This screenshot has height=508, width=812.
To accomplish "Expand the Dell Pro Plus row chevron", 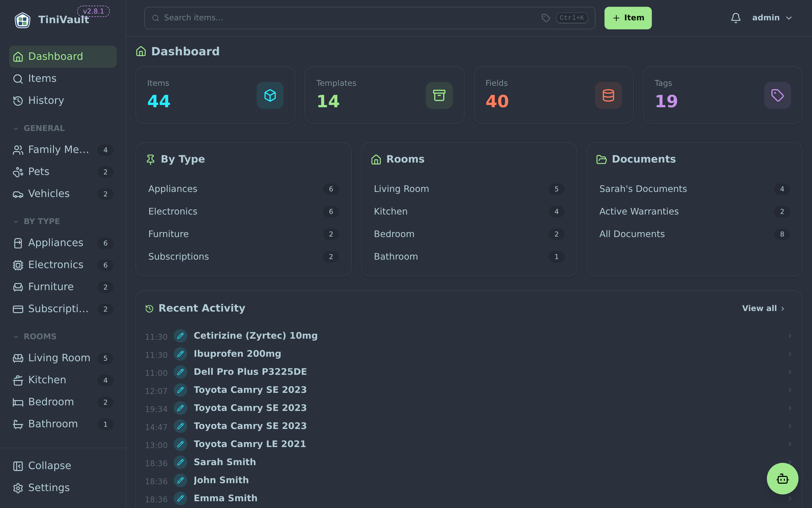I will tap(790, 372).
